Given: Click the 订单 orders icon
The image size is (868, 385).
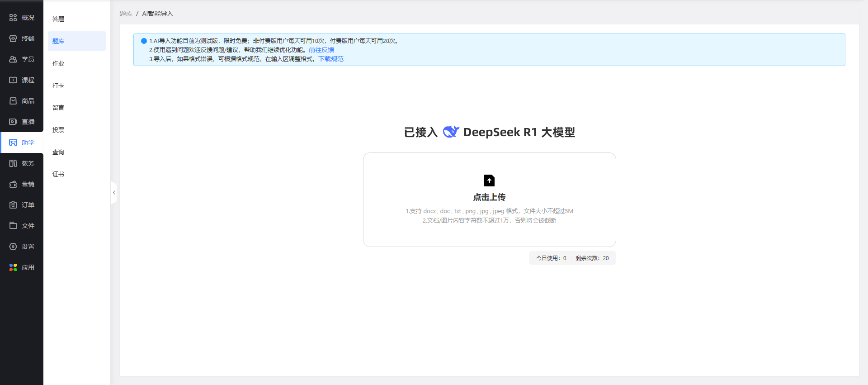Looking at the screenshot, I should [x=13, y=205].
